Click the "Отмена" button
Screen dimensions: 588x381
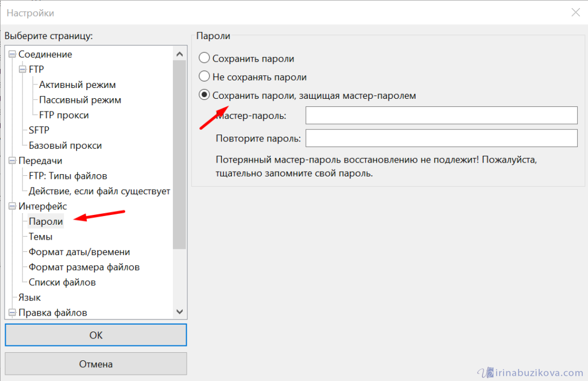tap(96, 364)
